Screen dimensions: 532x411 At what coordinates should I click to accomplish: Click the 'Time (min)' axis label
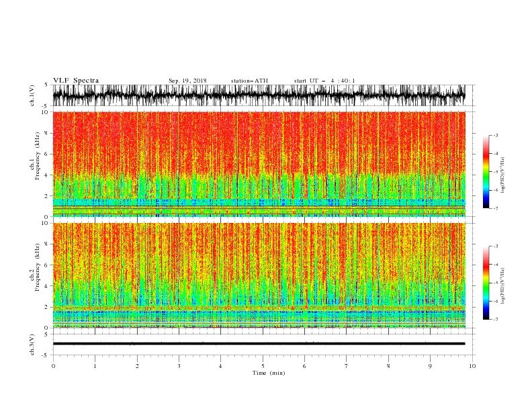click(269, 373)
